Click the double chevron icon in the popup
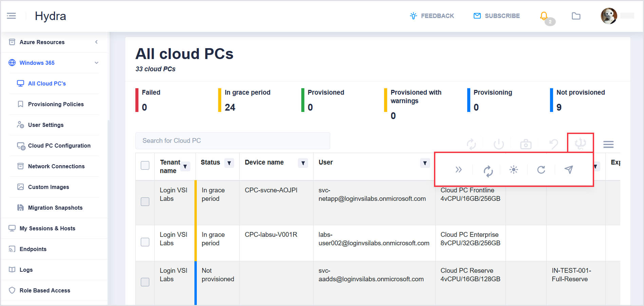This screenshot has width=644, height=306. (458, 170)
